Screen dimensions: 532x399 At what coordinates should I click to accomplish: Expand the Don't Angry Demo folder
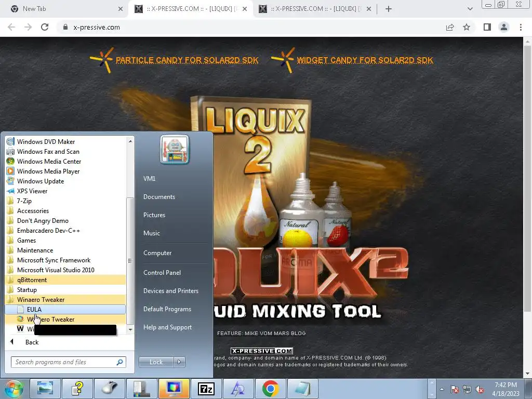(65, 220)
